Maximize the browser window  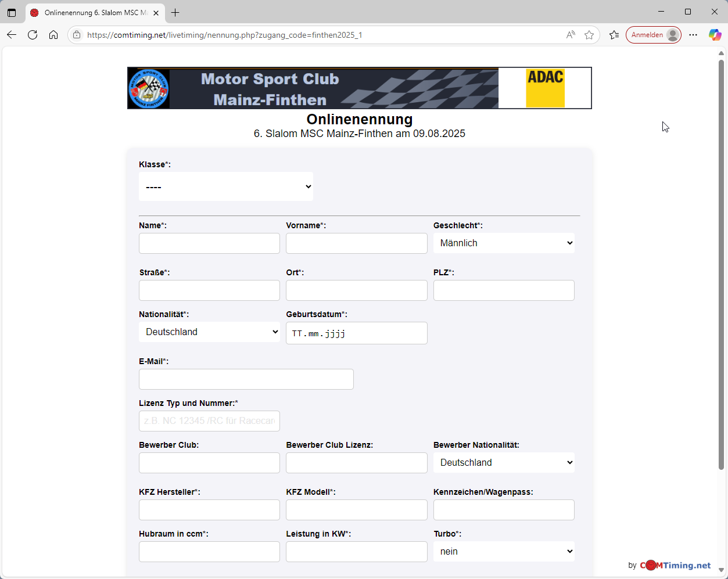click(x=688, y=12)
